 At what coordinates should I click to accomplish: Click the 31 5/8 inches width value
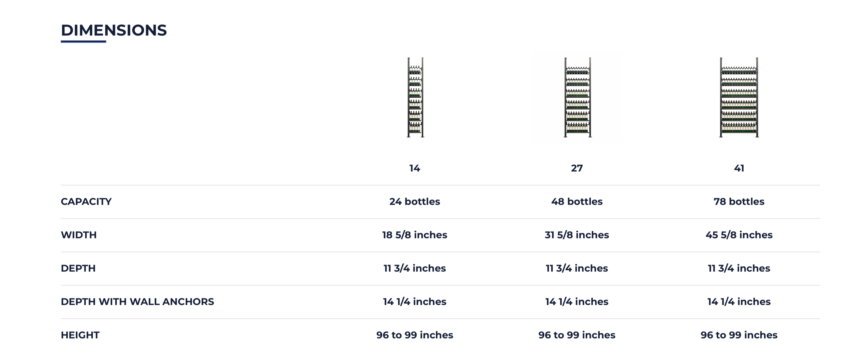pos(577,235)
